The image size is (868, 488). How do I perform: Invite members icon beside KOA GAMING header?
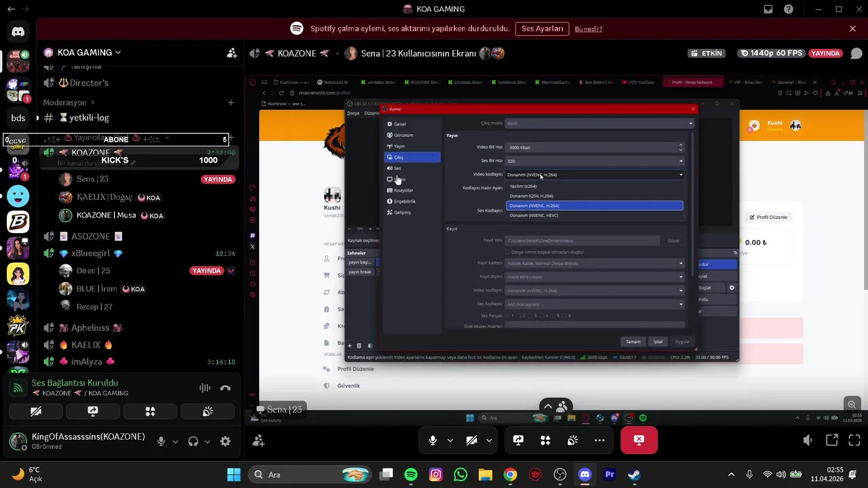pyautogui.click(x=232, y=53)
